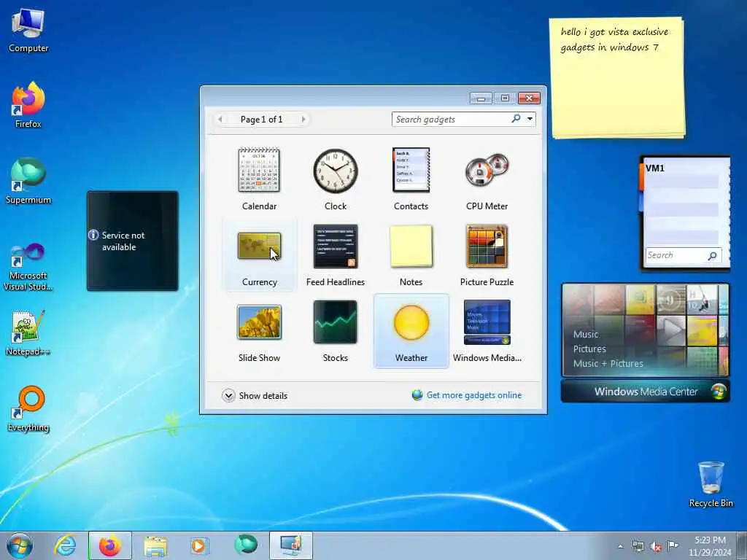Select the Clock gadget
Screen dimensions: 747x560
[336, 179]
